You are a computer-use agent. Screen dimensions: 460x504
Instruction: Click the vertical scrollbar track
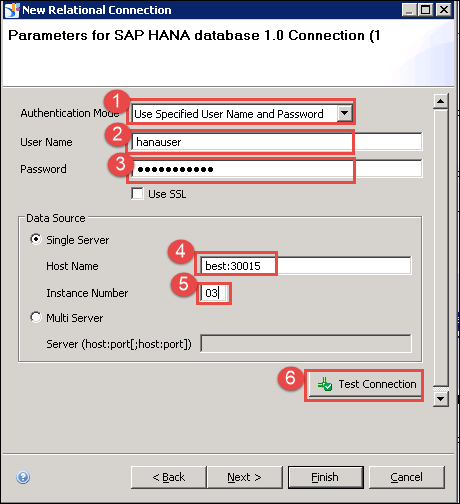point(441,247)
